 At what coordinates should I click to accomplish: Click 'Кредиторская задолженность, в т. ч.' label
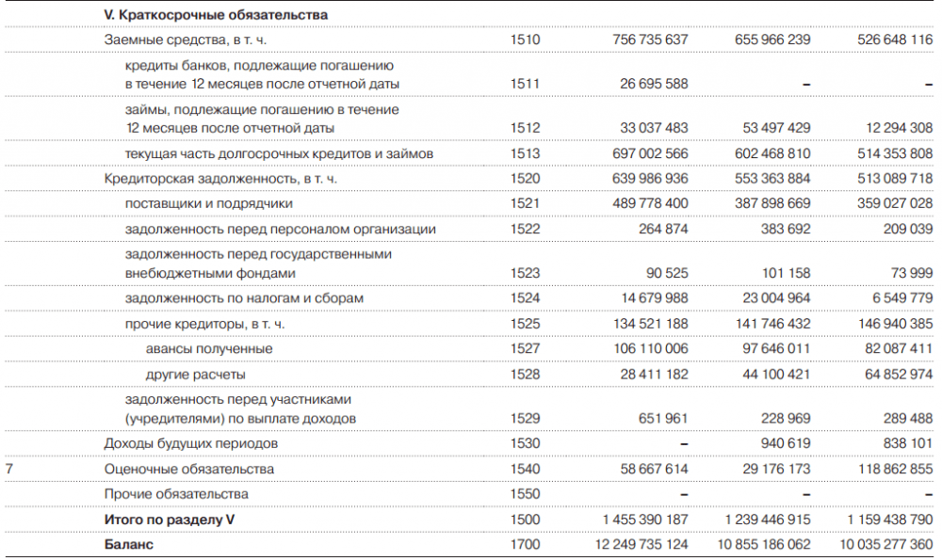(x=220, y=179)
